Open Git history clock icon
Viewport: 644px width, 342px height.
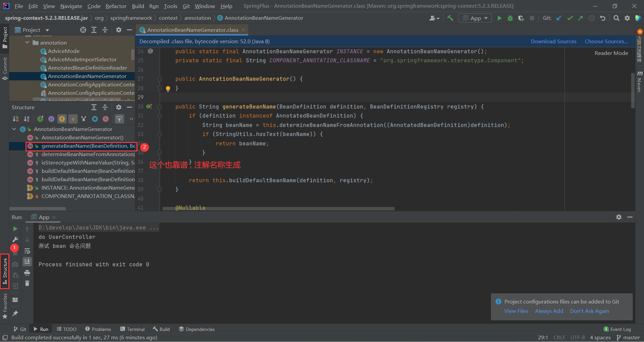click(x=592, y=18)
